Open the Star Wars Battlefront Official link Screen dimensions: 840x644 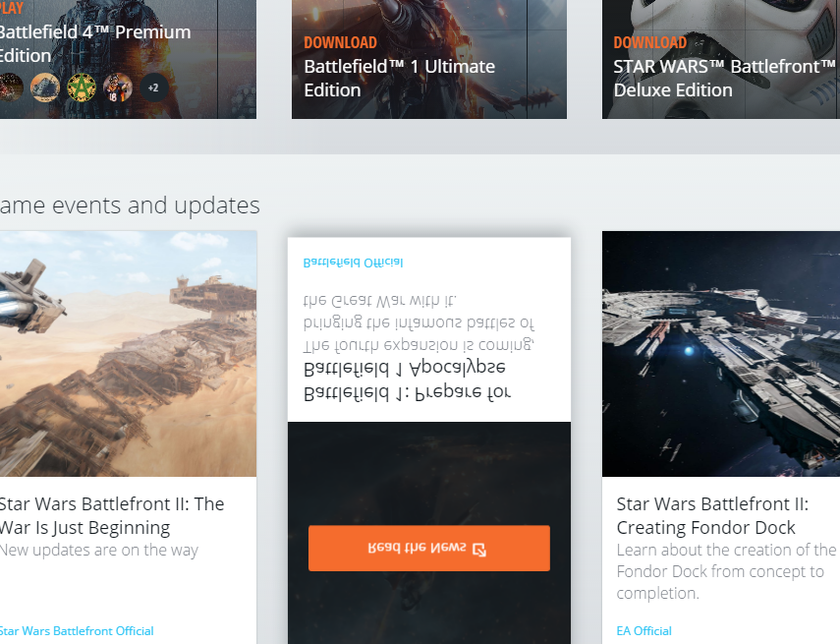click(77, 631)
